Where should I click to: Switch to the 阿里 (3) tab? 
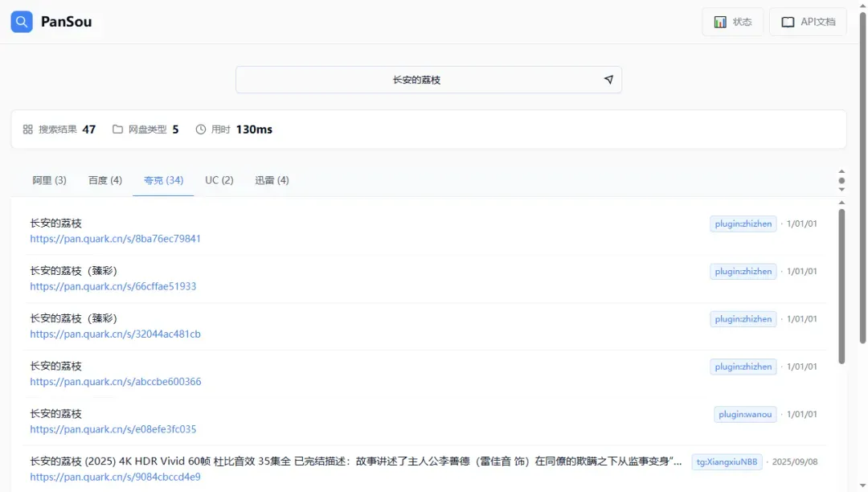point(48,180)
